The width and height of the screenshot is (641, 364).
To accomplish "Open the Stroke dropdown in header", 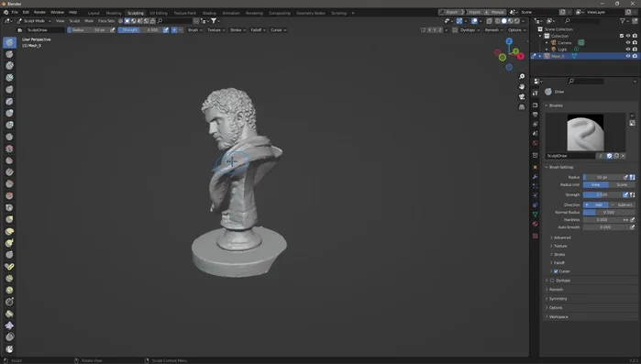I will (x=238, y=30).
